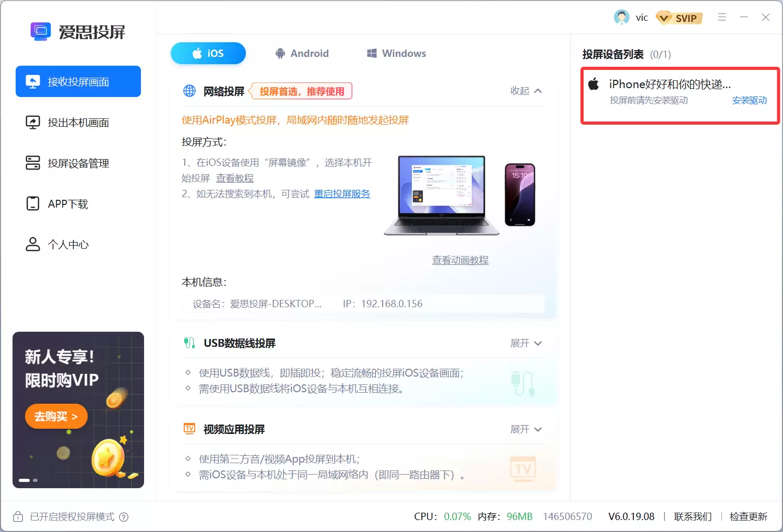Click the 安装驱动 link for the iPhone
The width and height of the screenshot is (783, 532).
pyautogui.click(x=749, y=100)
